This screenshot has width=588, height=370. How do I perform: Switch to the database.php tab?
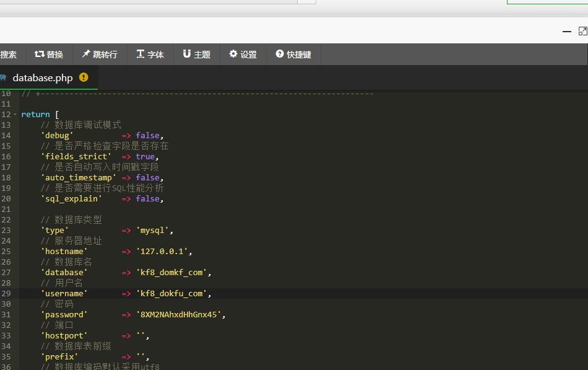click(x=42, y=77)
